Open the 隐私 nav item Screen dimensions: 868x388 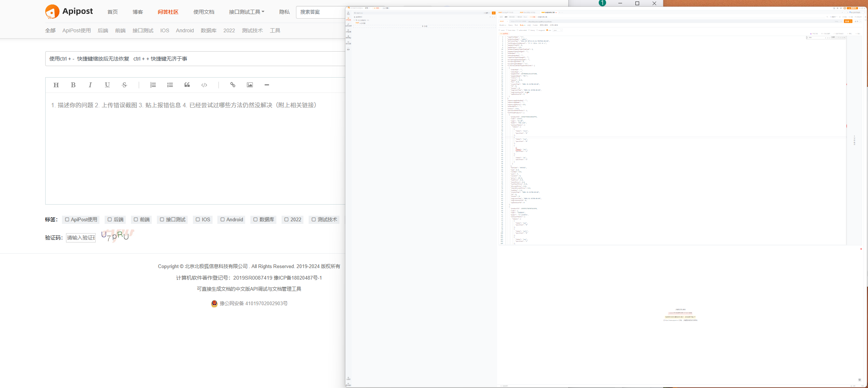point(285,12)
